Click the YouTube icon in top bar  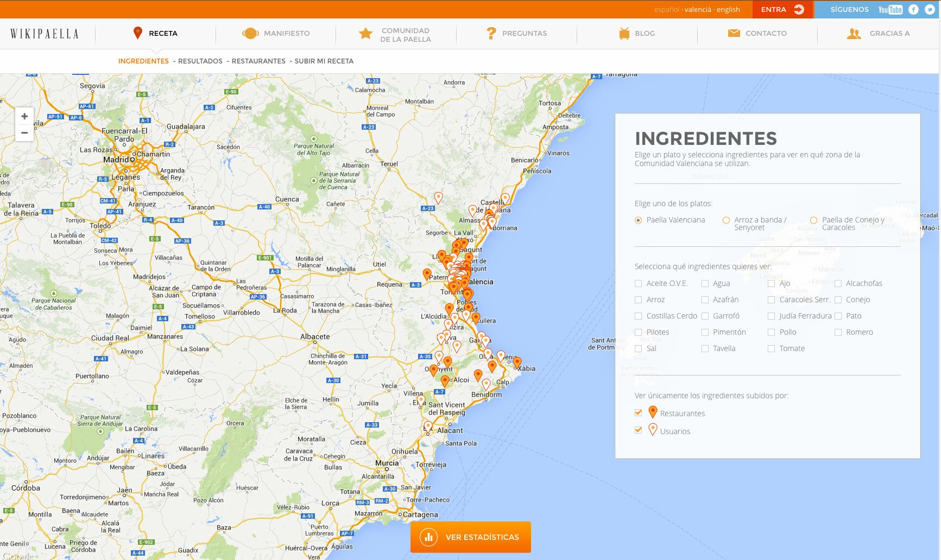(890, 10)
